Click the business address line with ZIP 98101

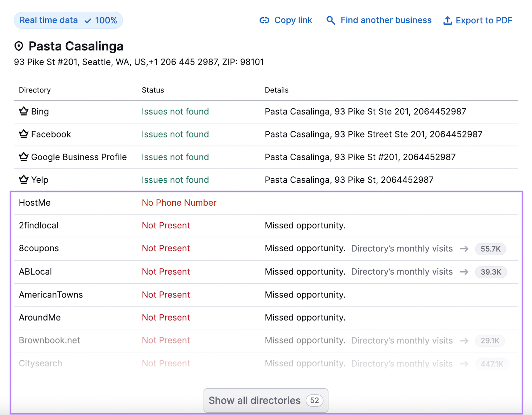coord(139,62)
